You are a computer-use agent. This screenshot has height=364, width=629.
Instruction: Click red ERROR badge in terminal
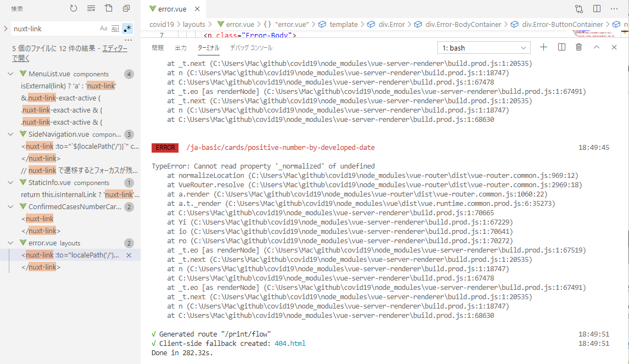coord(165,148)
